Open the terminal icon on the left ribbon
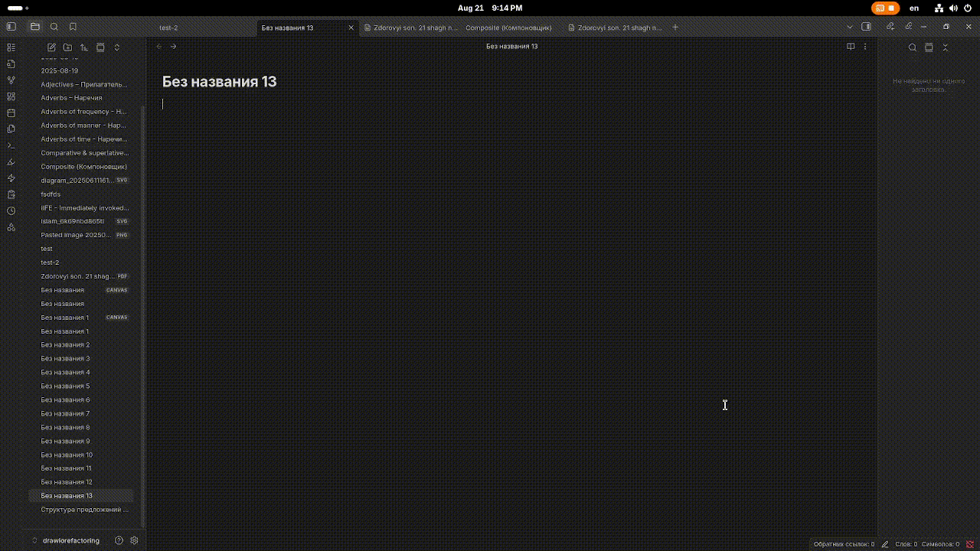Screen dimensions: 980x551 11,145
